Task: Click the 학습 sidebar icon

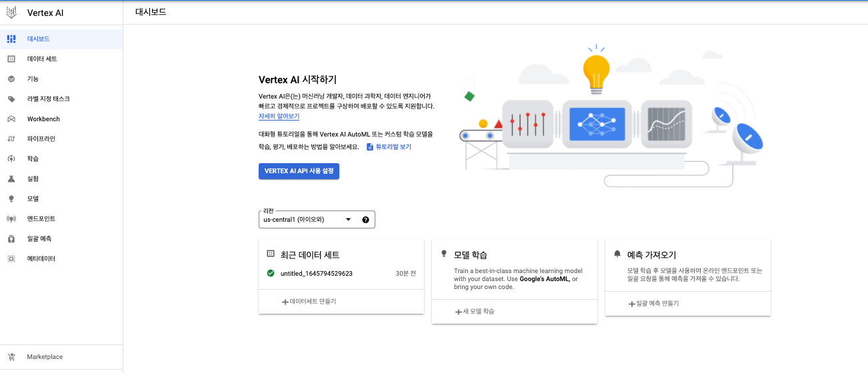Action: 11,159
